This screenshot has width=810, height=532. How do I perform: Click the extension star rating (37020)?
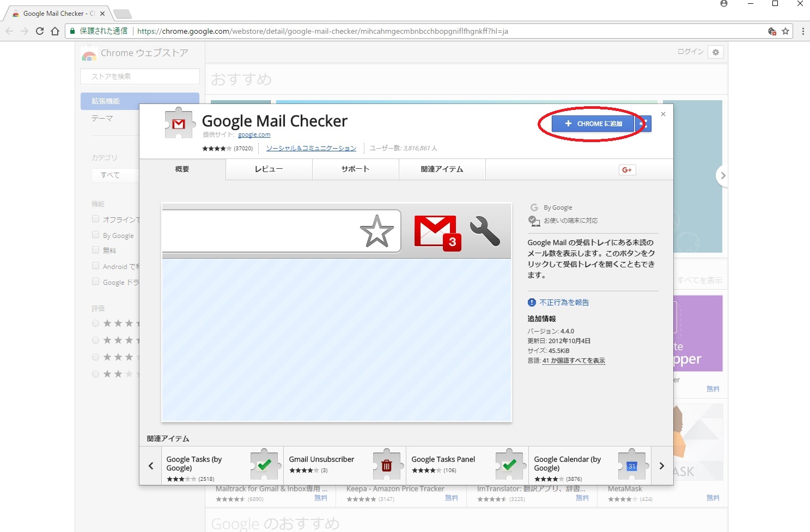(227, 148)
